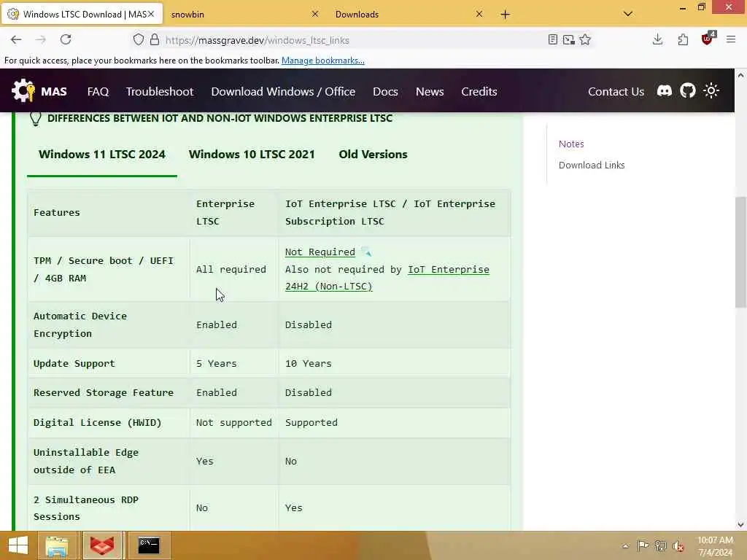
Task: Click the site security padlock icon
Action: pyautogui.click(x=155, y=40)
